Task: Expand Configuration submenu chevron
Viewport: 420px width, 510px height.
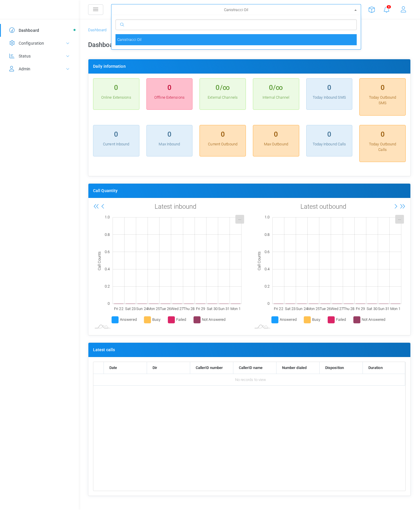Action: coord(68,43)
